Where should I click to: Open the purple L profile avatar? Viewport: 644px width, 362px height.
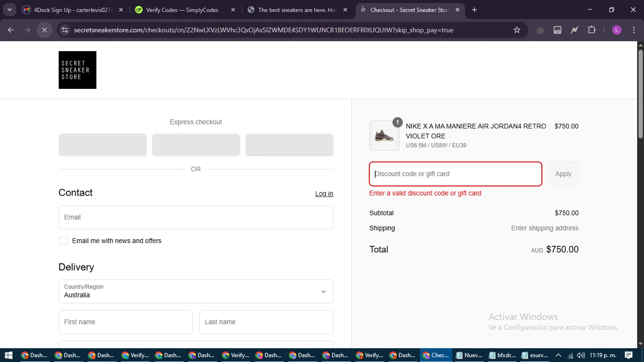617,30
